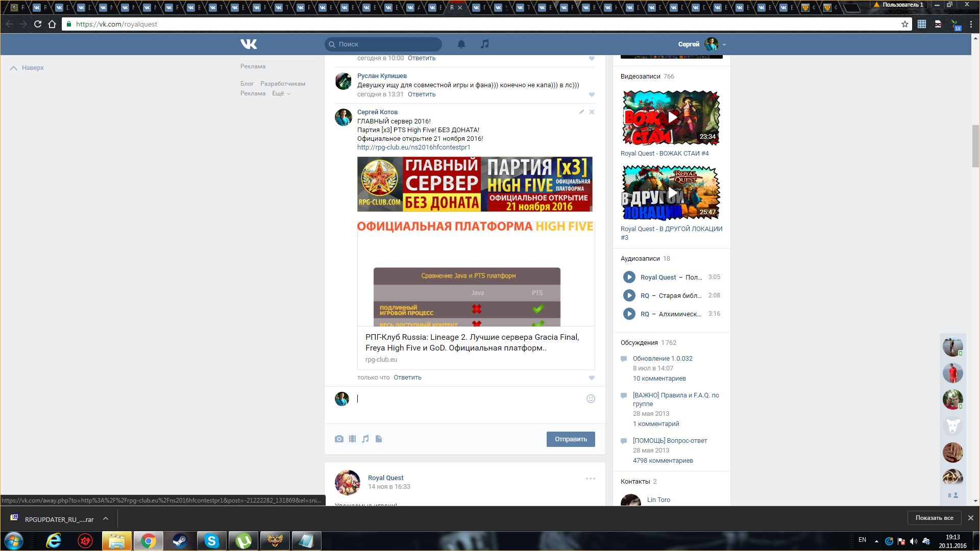Open the emoji picker in comment box

coord(591,399)
